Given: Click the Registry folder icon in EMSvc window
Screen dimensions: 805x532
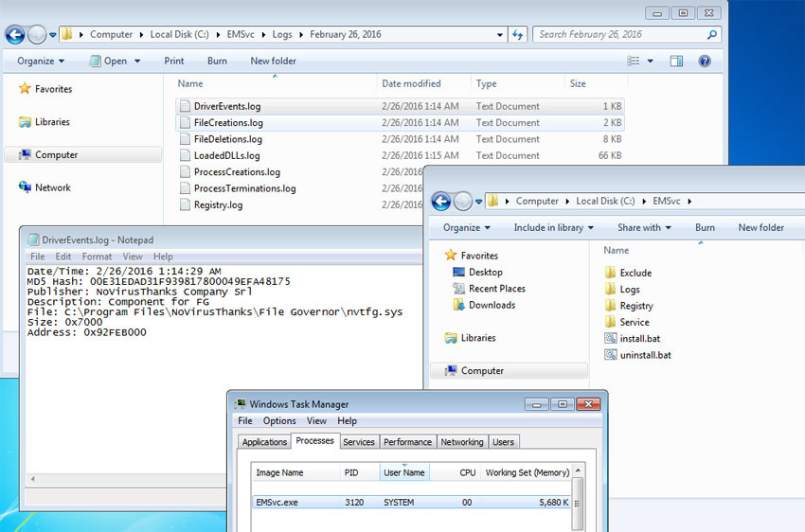Looking at the screenshot, I should tap(610, 305).
